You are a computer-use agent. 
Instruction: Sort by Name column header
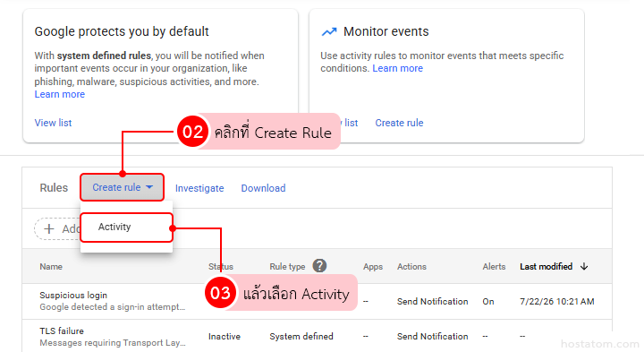pyautogui.click(x=51, y=267)
